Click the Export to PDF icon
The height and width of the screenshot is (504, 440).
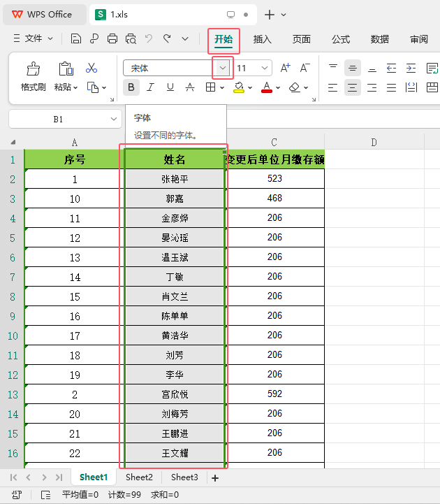(x=94, y=39)
